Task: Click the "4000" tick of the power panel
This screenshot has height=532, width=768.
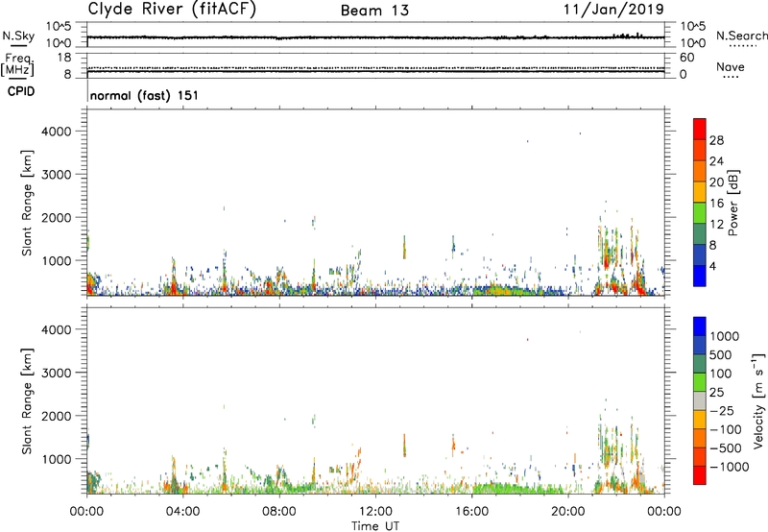Action: click(57, 132)
